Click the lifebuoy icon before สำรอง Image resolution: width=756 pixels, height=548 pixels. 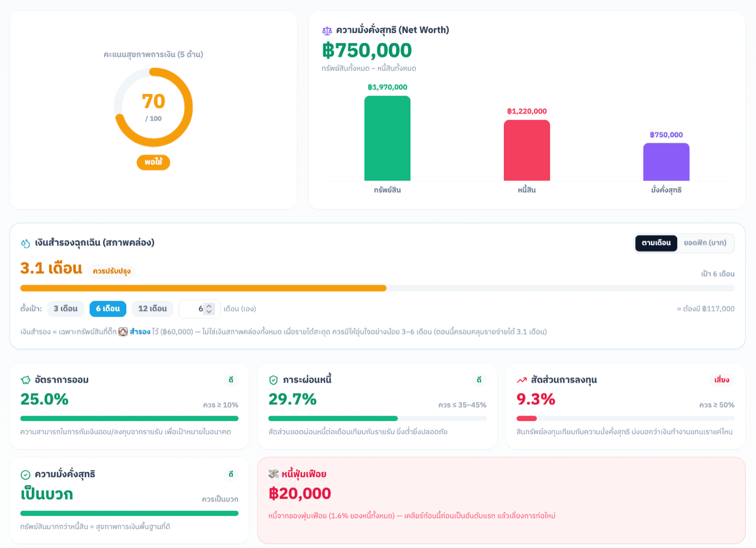[123, 332]
